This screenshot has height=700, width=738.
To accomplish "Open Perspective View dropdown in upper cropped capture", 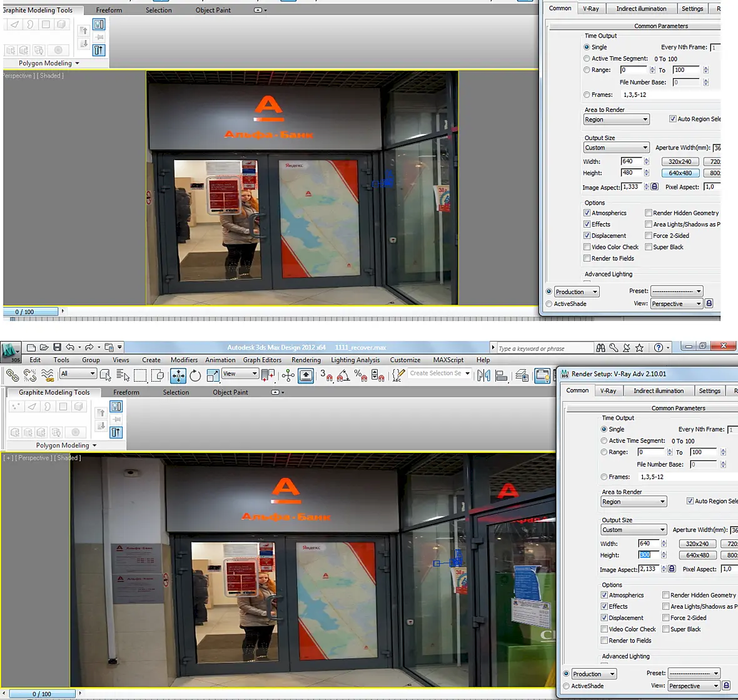I will pyautogui.click(x=677, y=303).
